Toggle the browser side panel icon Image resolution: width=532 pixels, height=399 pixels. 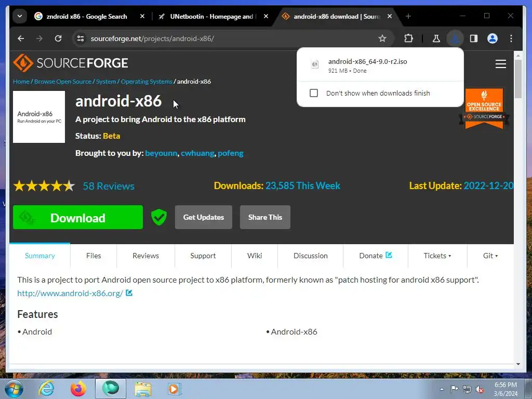(x=474, y=38)
